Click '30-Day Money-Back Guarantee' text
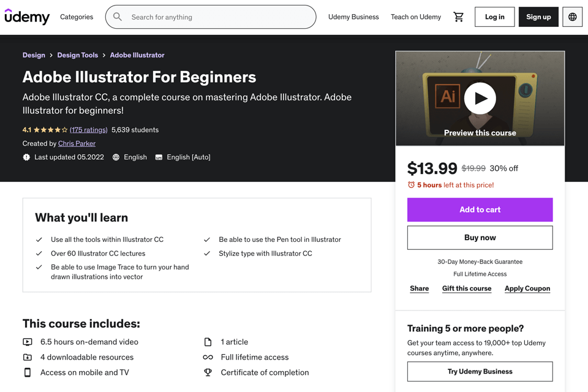The image size is (588, 392). click(480, 262)
